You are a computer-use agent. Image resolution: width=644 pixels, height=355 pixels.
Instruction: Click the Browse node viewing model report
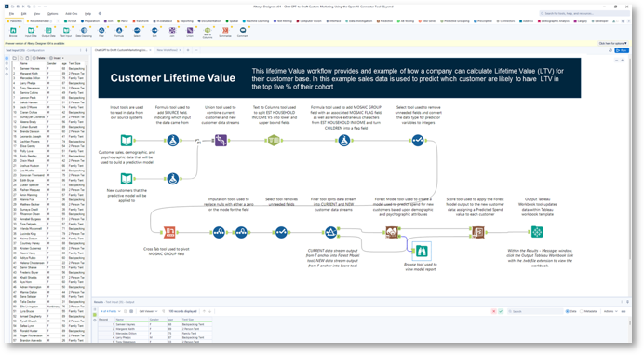click(422, 251)
